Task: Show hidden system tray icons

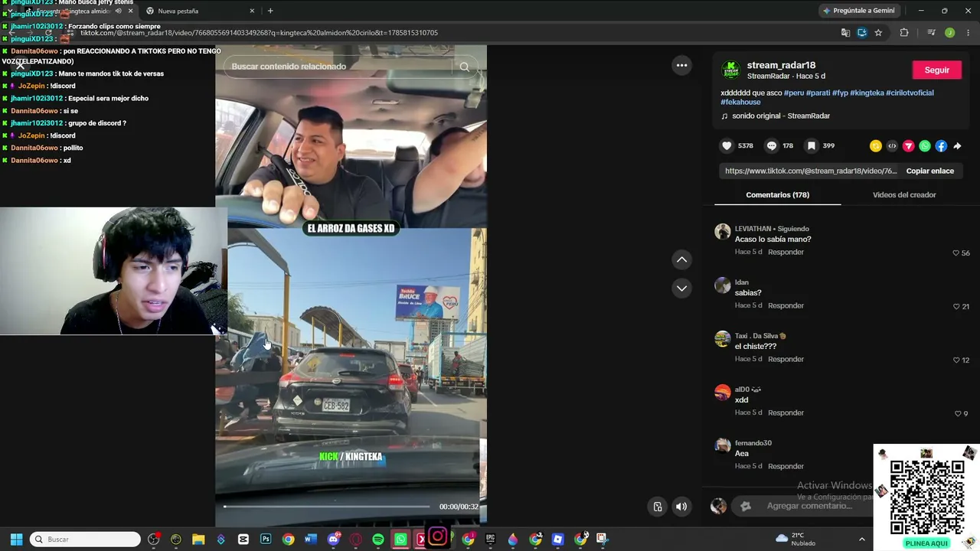Action: pos(862,540)
